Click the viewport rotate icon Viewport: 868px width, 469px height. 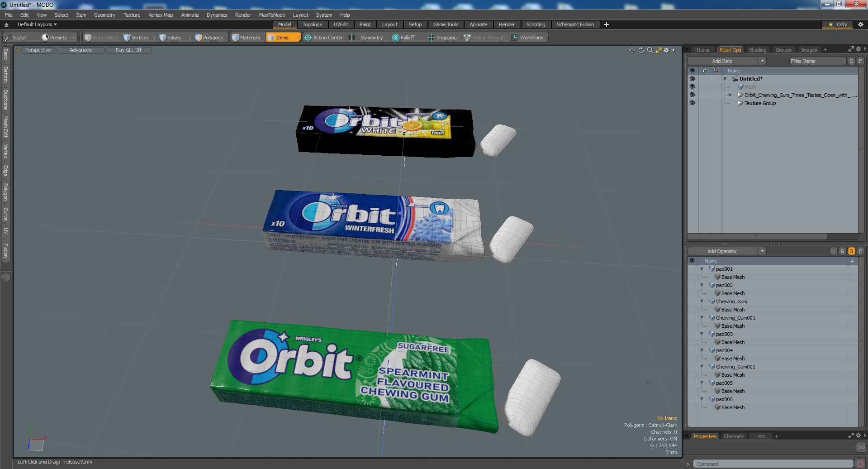coord(641,50)
